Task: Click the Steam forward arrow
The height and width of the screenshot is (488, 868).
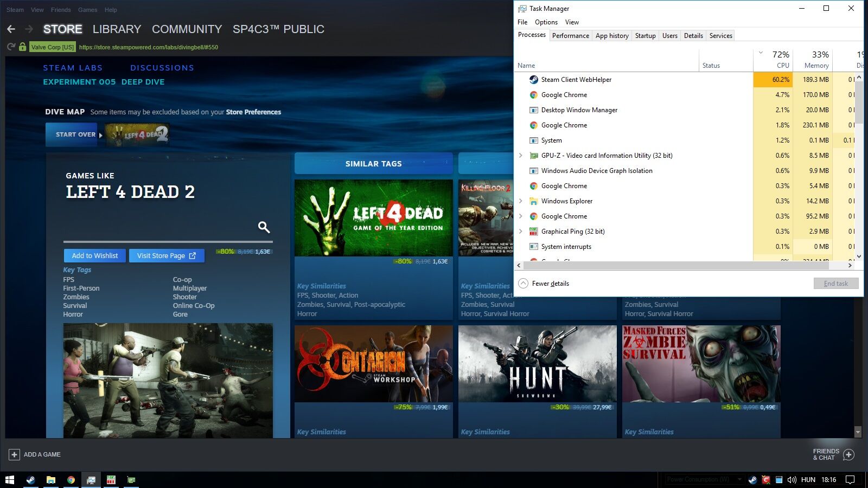Action: 29,29
